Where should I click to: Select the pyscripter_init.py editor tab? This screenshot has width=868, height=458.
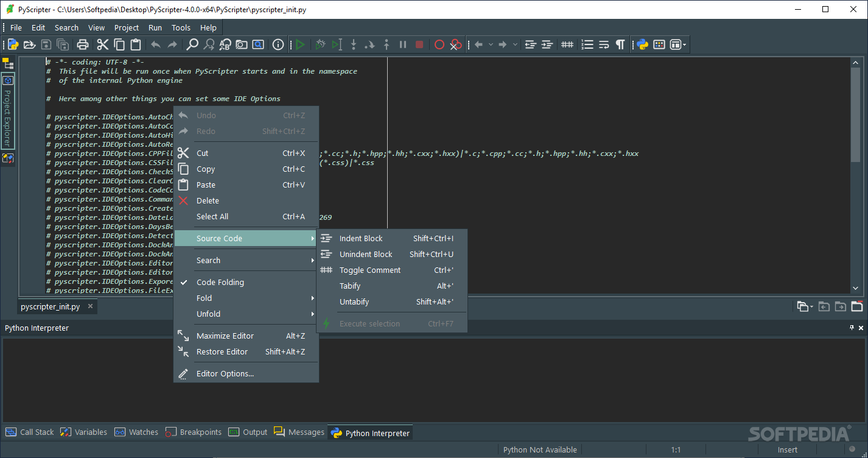[x=57, y=306]
